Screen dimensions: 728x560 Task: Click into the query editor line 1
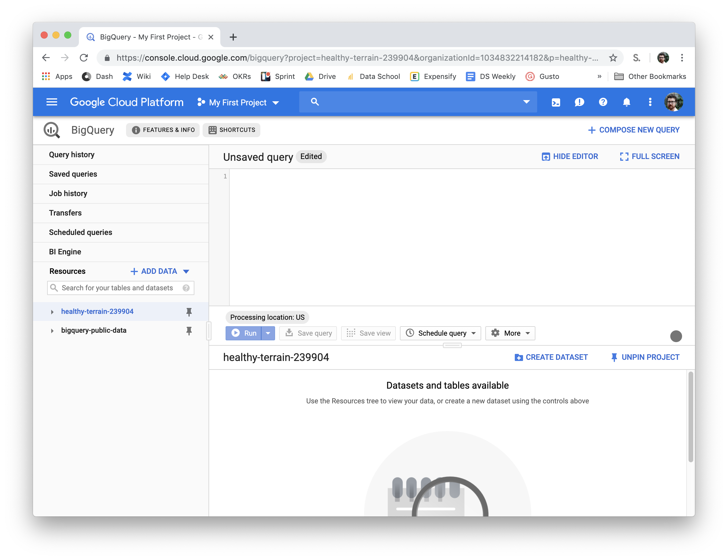pos(462,176)
